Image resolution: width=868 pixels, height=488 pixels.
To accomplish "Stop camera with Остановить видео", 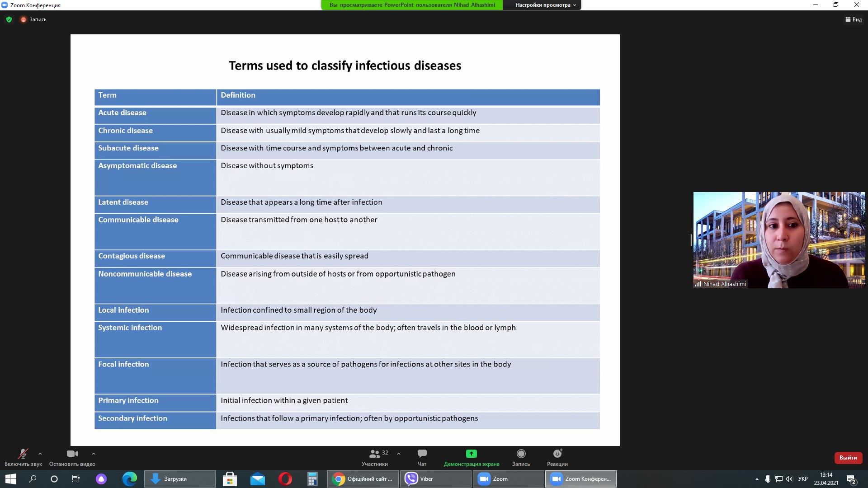I will click(72, 457).
